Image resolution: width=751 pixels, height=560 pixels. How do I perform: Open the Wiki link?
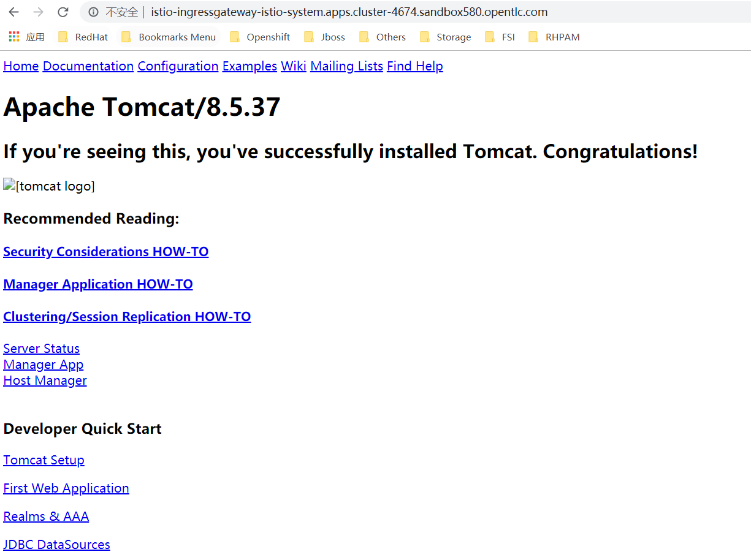(294, 66)
